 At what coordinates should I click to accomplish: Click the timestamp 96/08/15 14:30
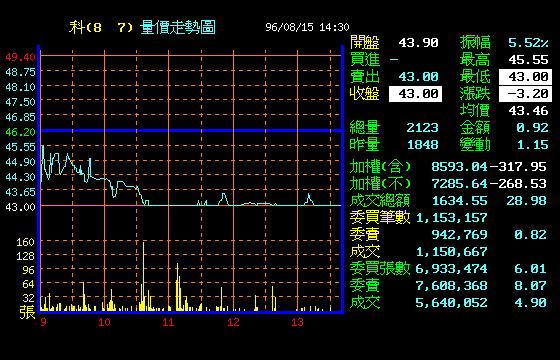coord(307,27)
